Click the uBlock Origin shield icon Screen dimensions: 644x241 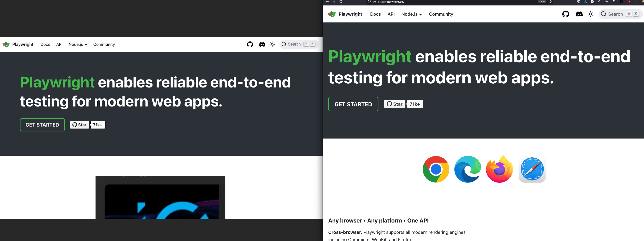pos(629,2)
